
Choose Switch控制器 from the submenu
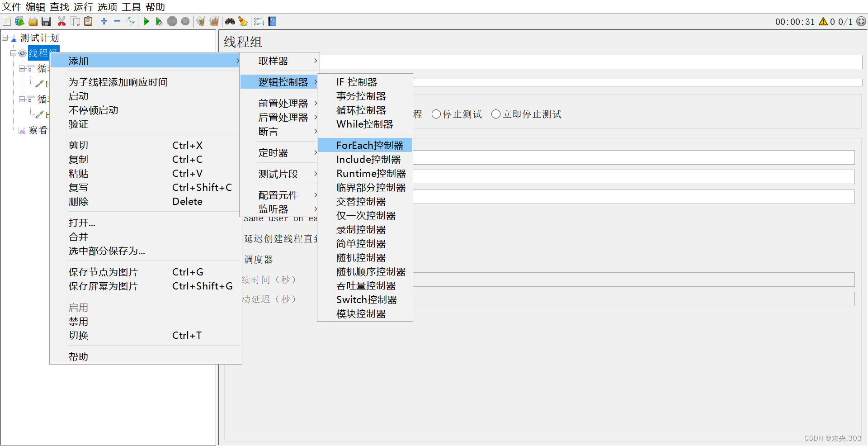tap(365, 299)
